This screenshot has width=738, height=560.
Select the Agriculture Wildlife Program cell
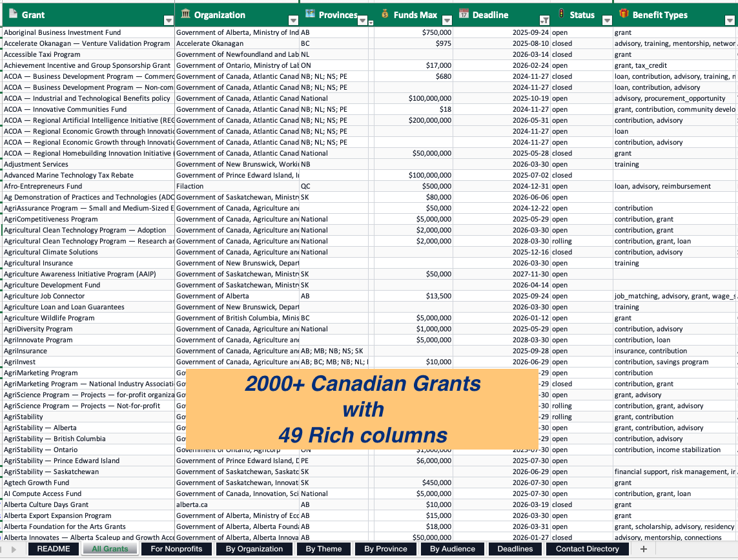pos(88,318)
